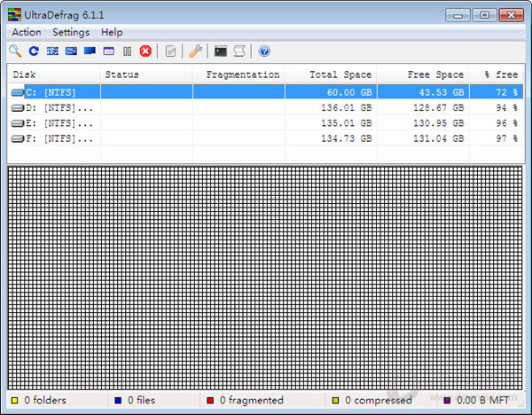Stop the job with red X icon
The width and height of the screenshot is (532, 415).
145,51
